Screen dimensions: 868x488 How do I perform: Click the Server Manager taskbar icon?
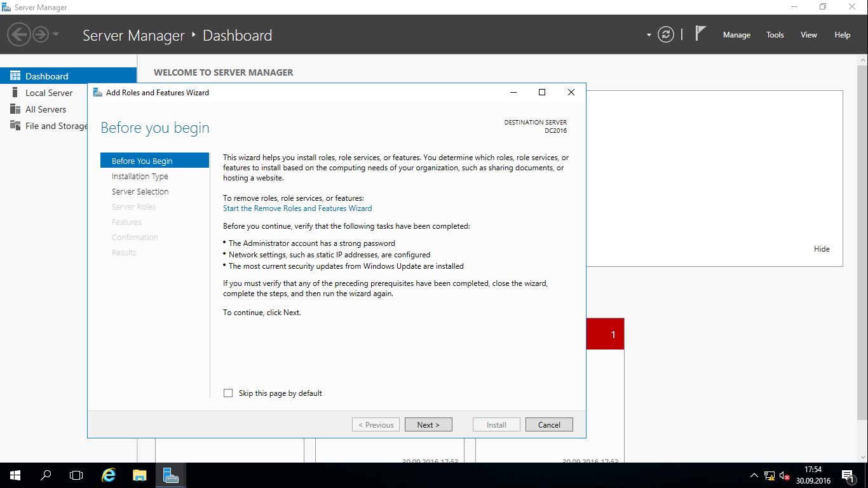tap(170, 475)
